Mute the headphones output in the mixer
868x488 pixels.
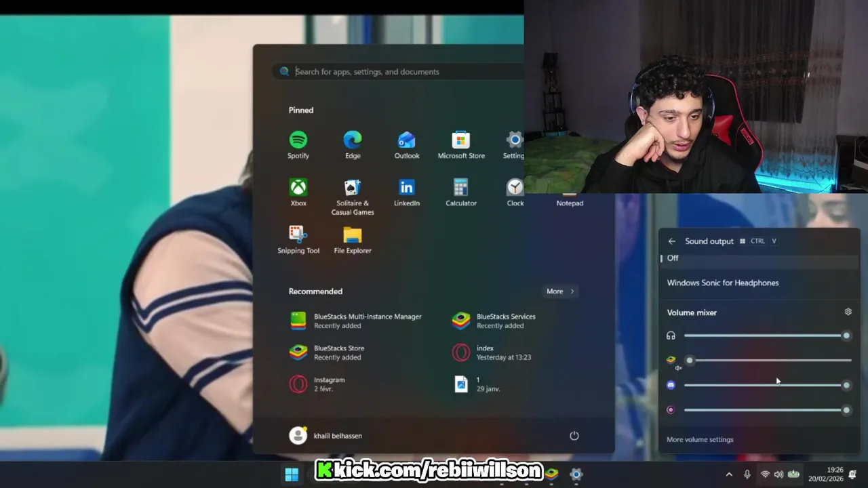(x=671, y=335)
